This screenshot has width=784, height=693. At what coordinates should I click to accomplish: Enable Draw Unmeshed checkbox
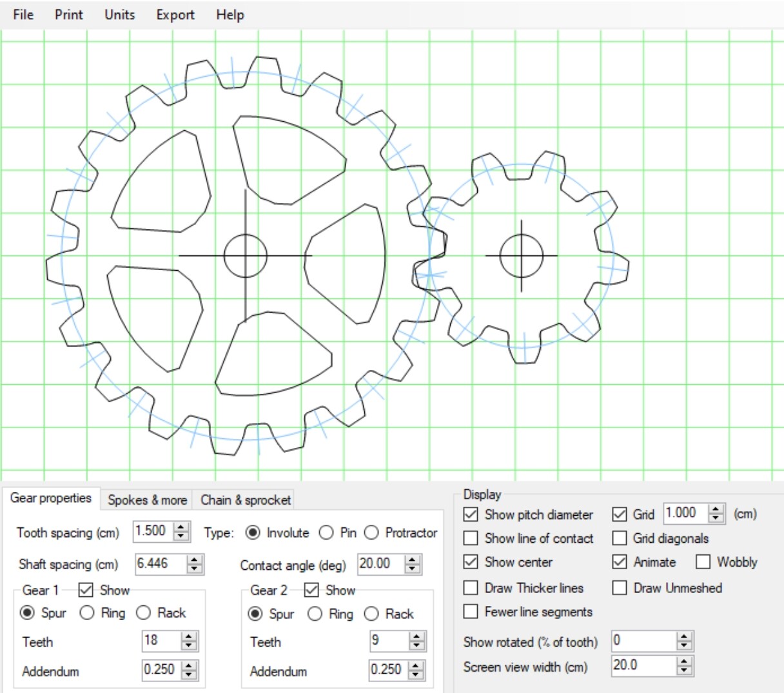pos(620,587)
